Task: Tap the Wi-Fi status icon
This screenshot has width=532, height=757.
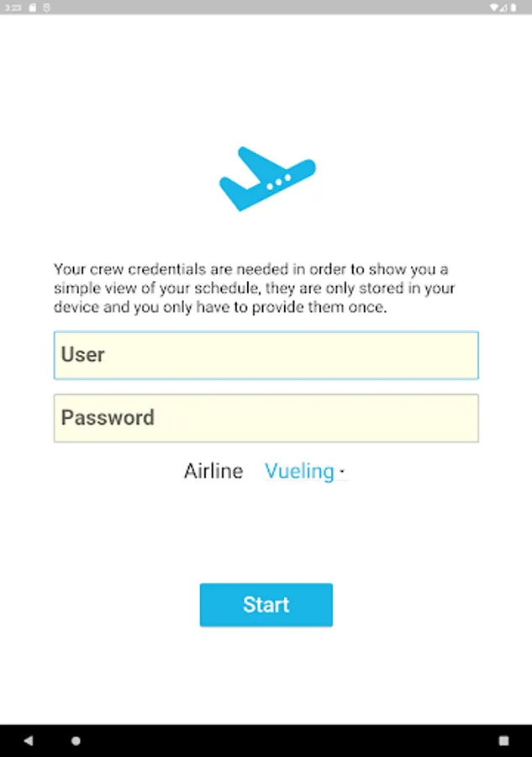Action: click(494, 7)
